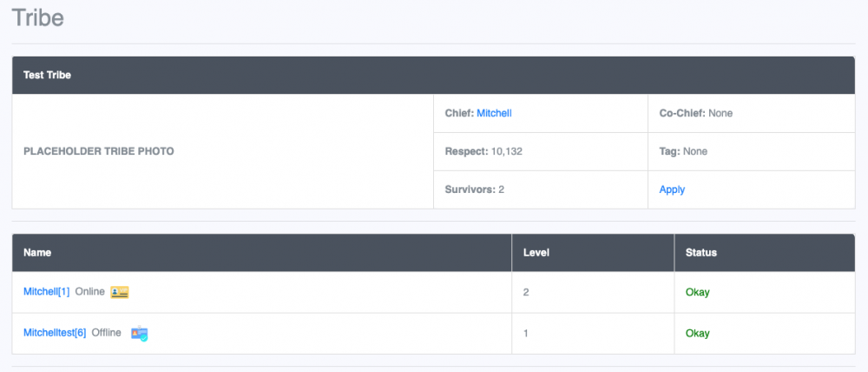Open the Mitchell[1] member profile link
This screenshot has width=868, height=372.
pyautogui.click(x=46, y=292)
